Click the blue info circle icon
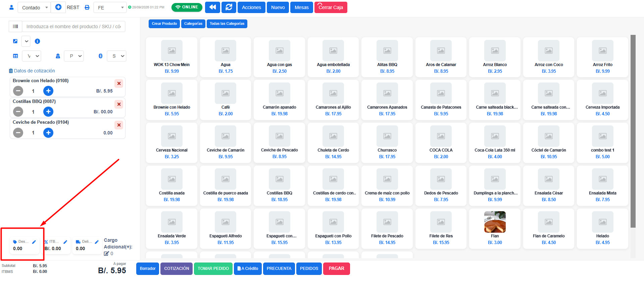 38,41
